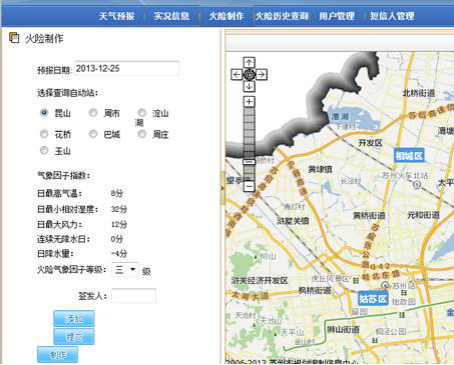454x365 pixels.
Task: Pan the map up with arrow
Action: tap(249, 62)
